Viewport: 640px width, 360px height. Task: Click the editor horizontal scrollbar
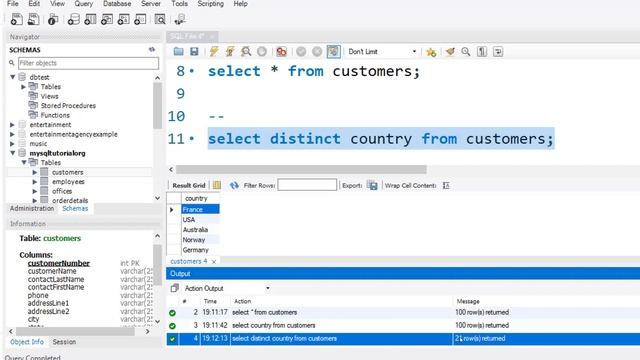point(301,169)
